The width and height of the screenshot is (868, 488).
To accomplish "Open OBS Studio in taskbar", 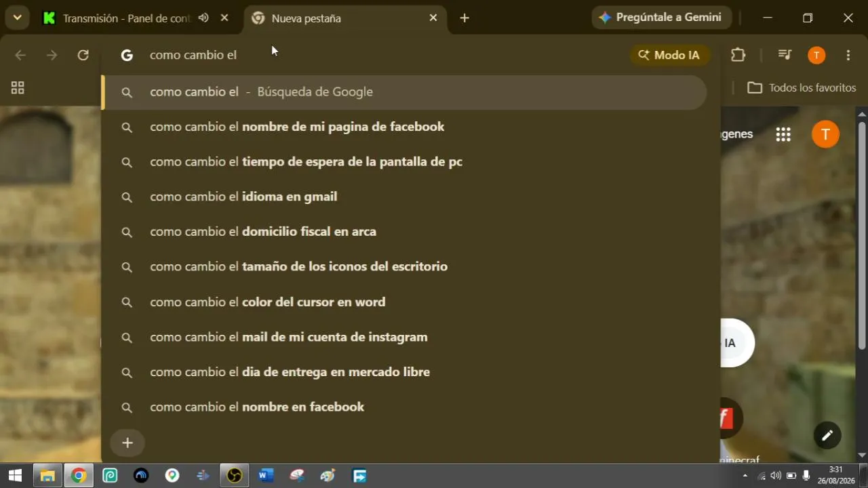I will [x=235, y=476].
